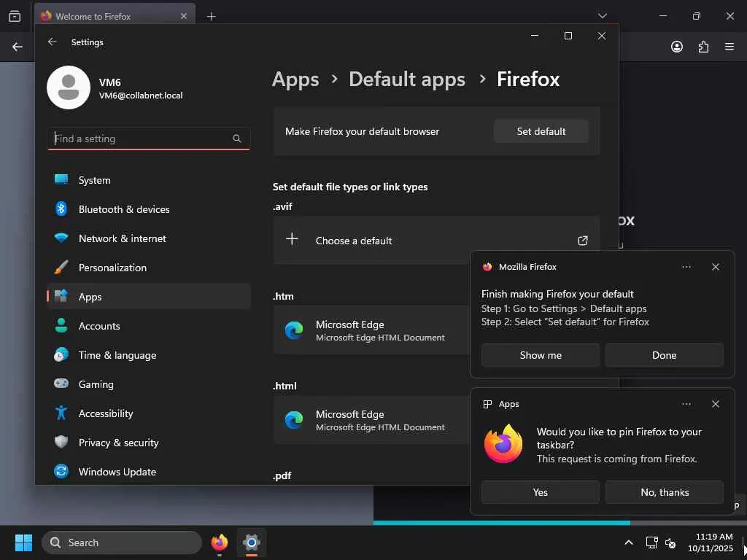The height and width of the screenshot is (560, 747).
Task: Click the Firefox view icon beside tabs
Action: click(x=15, y=16)
